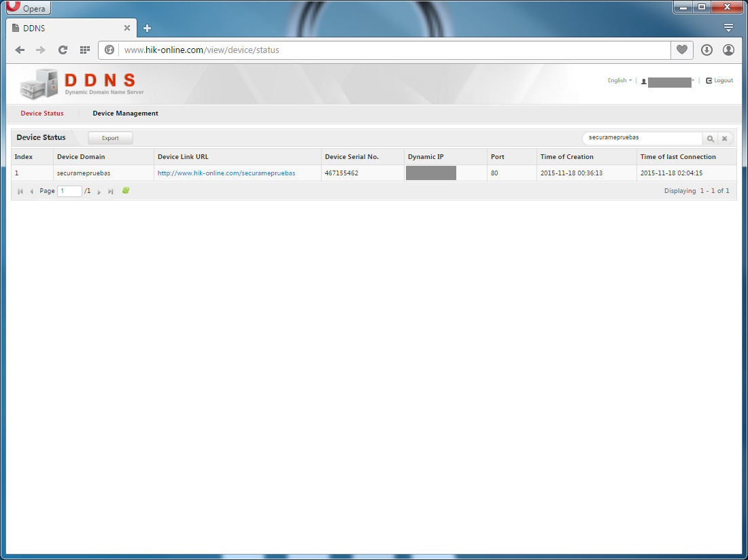Sort by the Device Serial No. header
The width and height of the screenshot is (748, 560).
(x=362, y=157)
